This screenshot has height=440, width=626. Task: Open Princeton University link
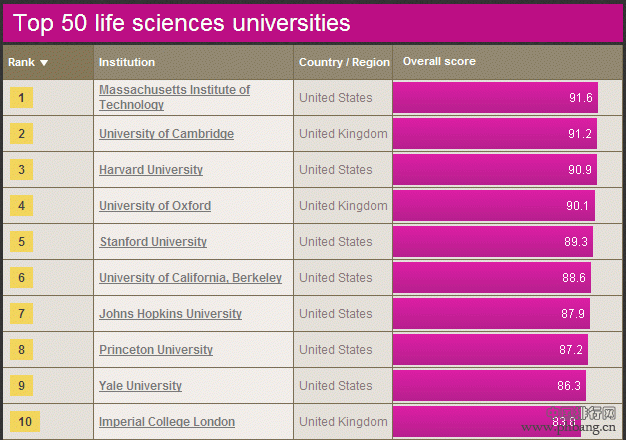tap(156, 349)
